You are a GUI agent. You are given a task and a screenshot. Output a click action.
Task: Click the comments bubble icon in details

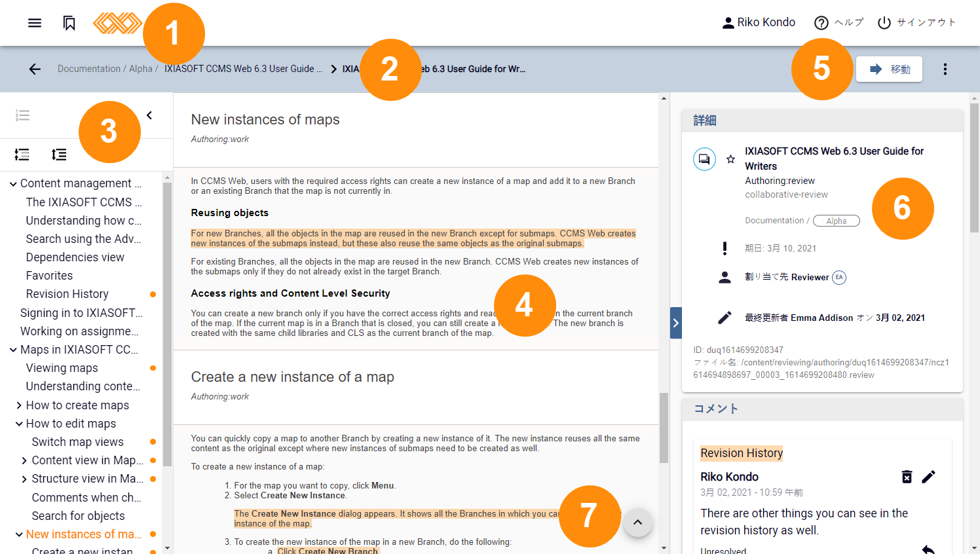pyautogui.click(x=704, y=159)
